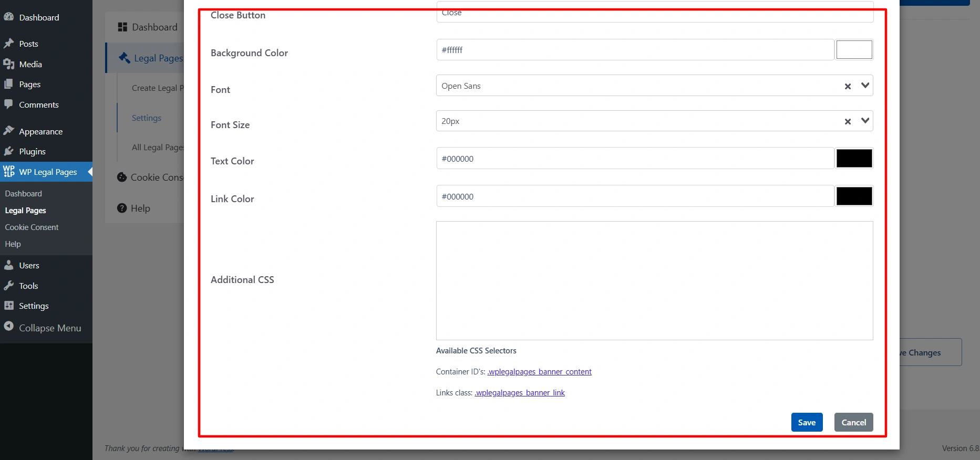Click the Text Color hex input

635,159
